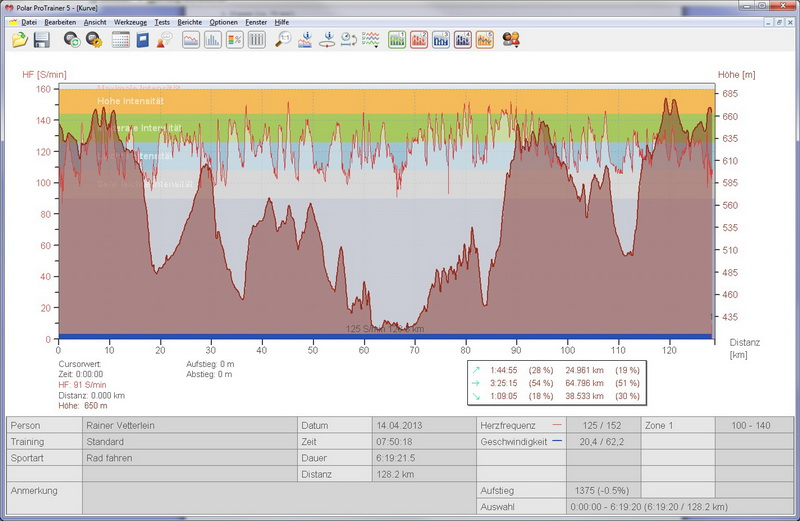Click the magnifier zoom 1:1 icon
Screen dimensions: 800x521
point(284,40)
